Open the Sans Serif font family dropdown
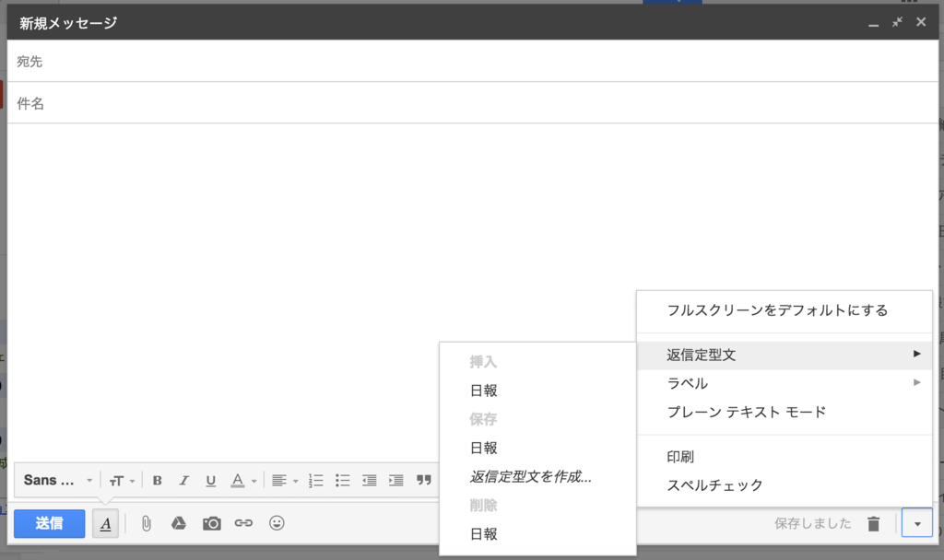 pyautogui.click(x=57, y=480)
